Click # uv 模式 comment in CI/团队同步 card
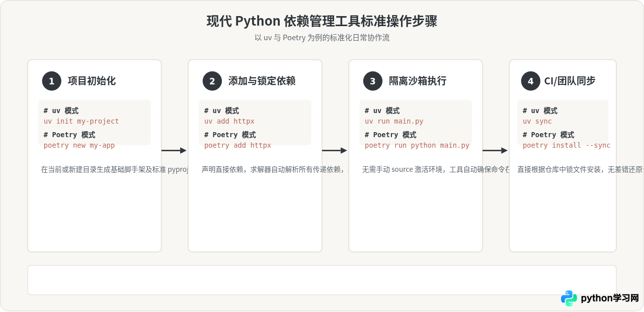 540,111
